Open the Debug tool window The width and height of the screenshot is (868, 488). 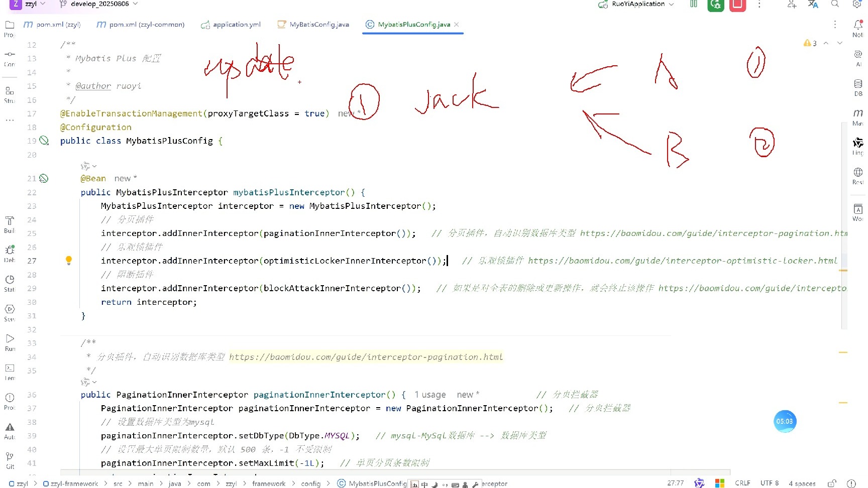click(x=10, y=250)
